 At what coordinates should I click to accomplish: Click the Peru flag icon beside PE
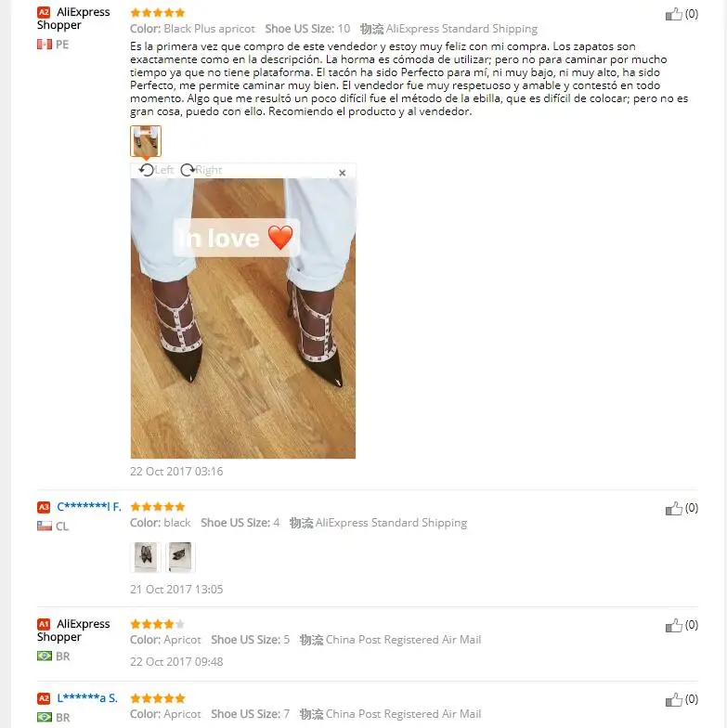pos(45,45)
